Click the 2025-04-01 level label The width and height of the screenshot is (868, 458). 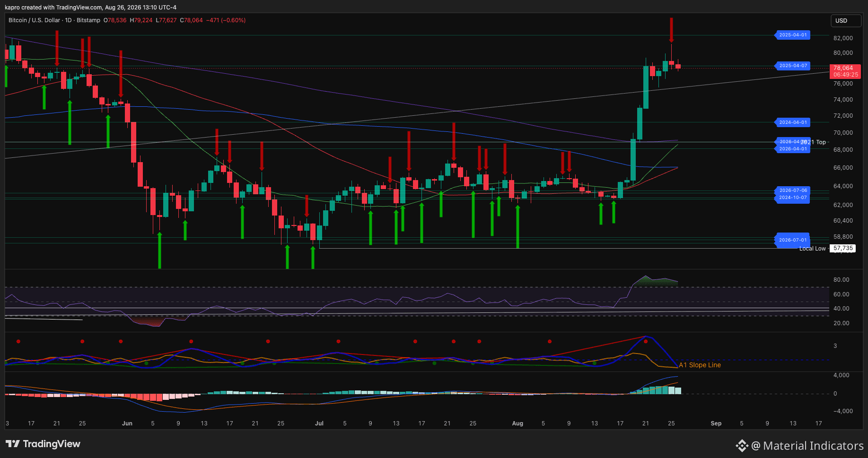pos(792,35)
